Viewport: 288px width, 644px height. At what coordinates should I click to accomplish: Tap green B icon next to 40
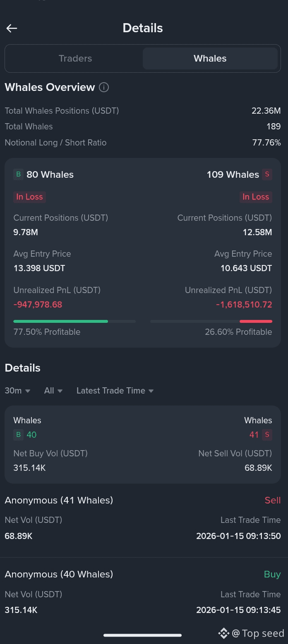18,434
